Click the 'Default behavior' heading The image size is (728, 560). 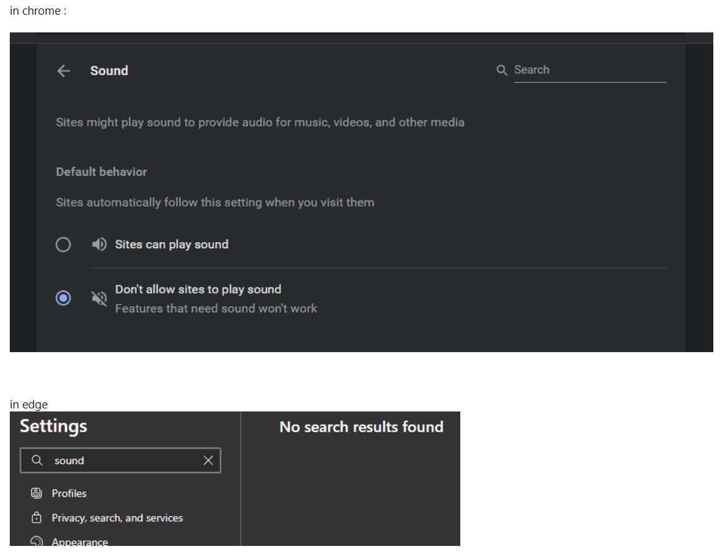[101, 172]
